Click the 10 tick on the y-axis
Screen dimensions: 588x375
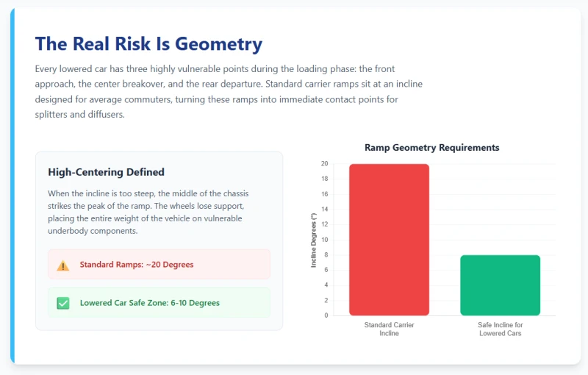tap(325, 240)
